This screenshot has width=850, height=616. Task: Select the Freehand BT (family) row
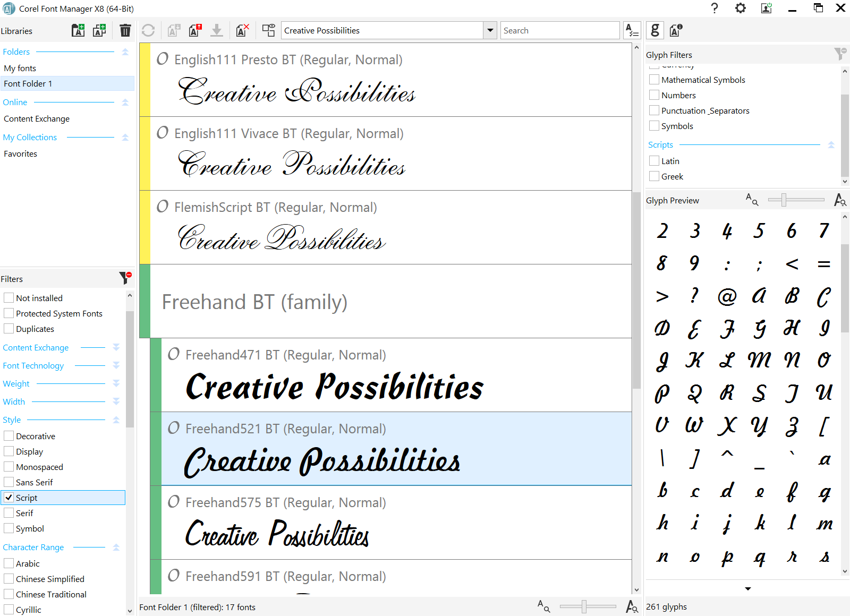[x=385, y=301]
